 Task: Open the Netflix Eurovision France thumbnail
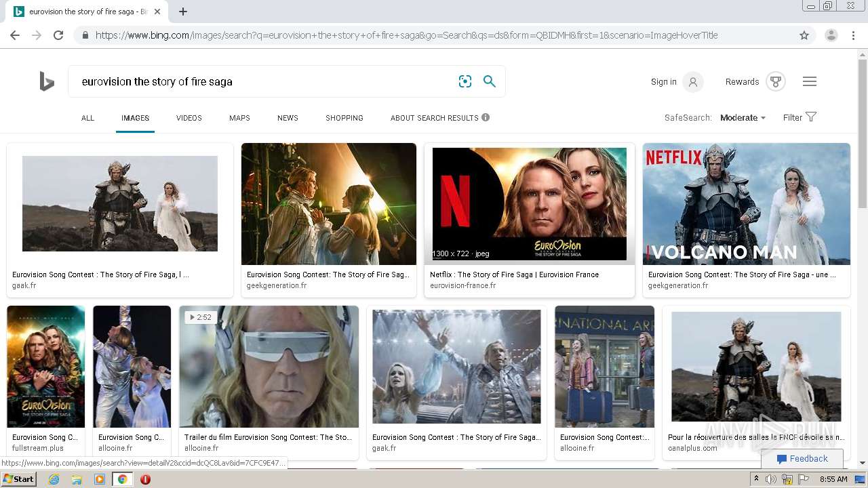(530, 204)
